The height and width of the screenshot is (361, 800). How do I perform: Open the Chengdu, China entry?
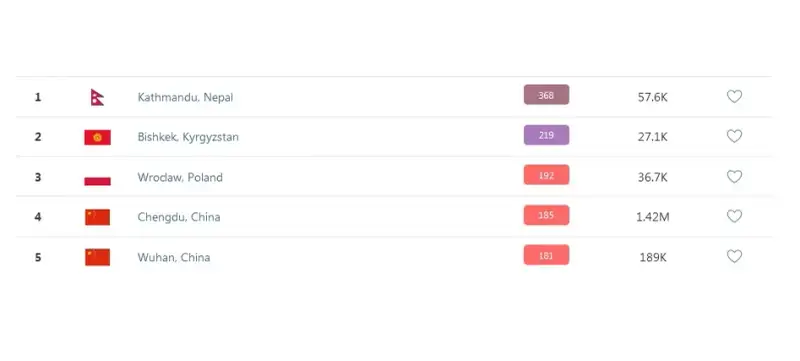(179, 217)
